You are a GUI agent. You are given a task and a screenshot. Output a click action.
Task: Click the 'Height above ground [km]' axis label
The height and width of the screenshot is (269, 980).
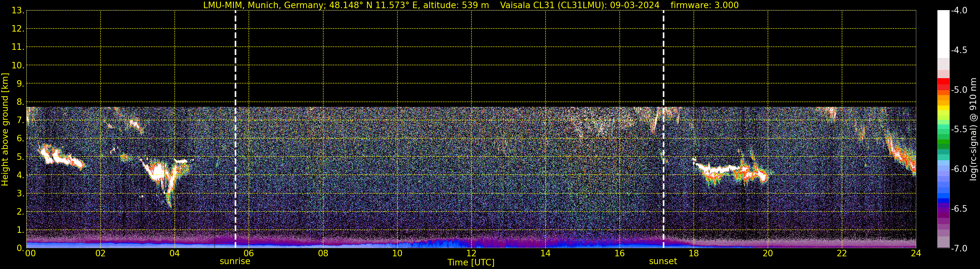pyautogui.click(x=5, y=130)
